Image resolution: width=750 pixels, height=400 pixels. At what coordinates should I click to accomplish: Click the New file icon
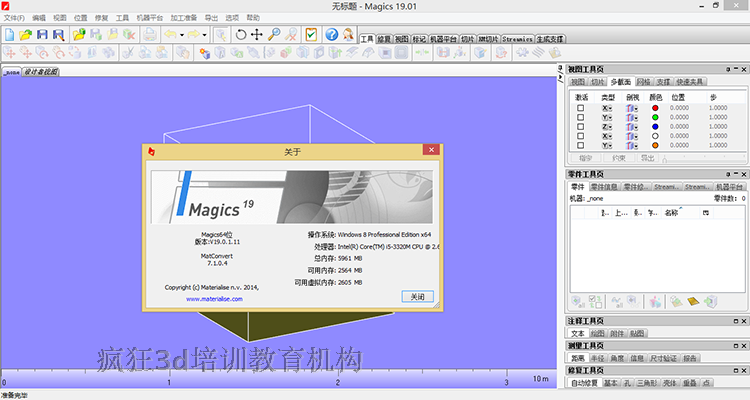[x=10, y=34]
